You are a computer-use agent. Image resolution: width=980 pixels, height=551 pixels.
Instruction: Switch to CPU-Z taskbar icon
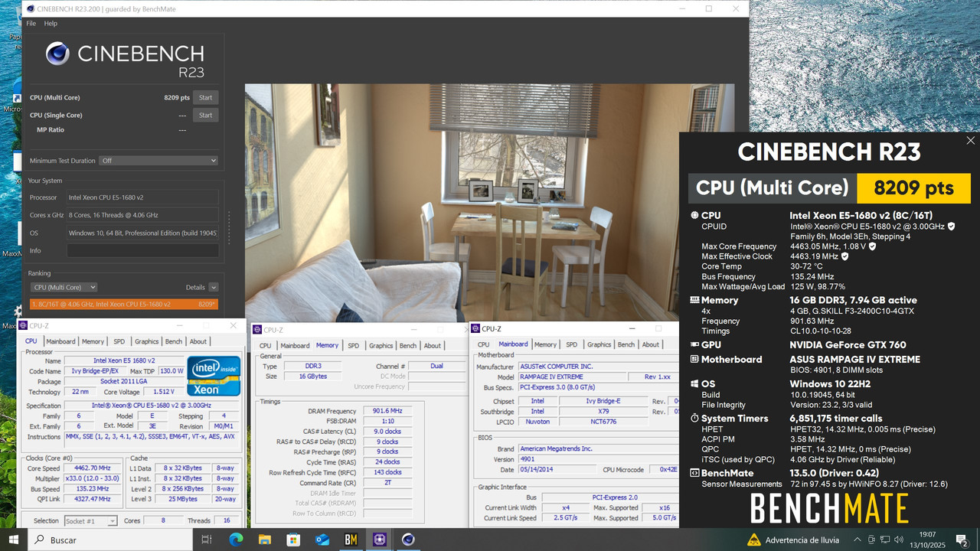(x=379, y=540)
